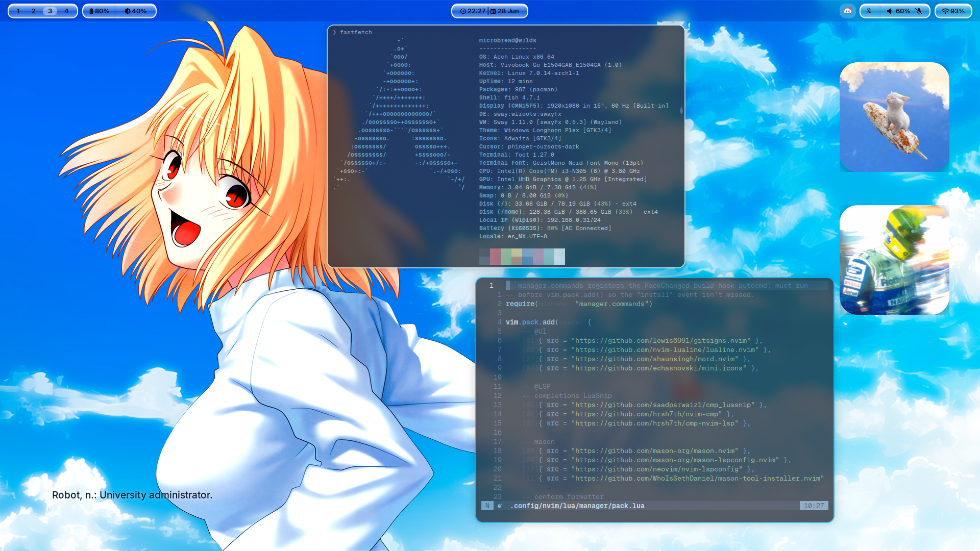Open the calendar date 28 Jun
Viewport: 980px width, 551px height.
click(505, 11)
